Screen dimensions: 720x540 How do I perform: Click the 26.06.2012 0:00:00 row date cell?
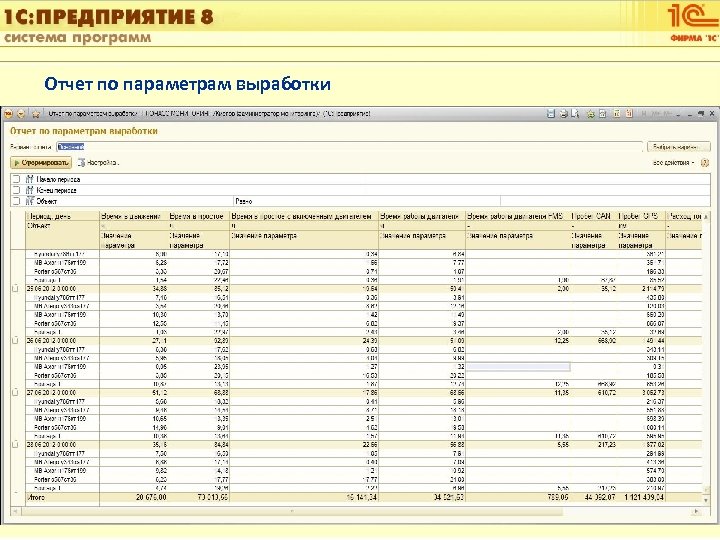point(62,341)
